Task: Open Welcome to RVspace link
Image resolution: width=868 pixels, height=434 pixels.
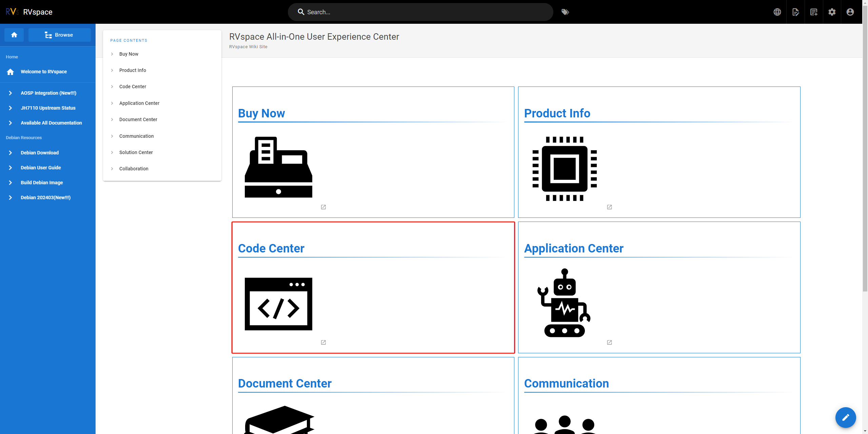Action: 44,72
